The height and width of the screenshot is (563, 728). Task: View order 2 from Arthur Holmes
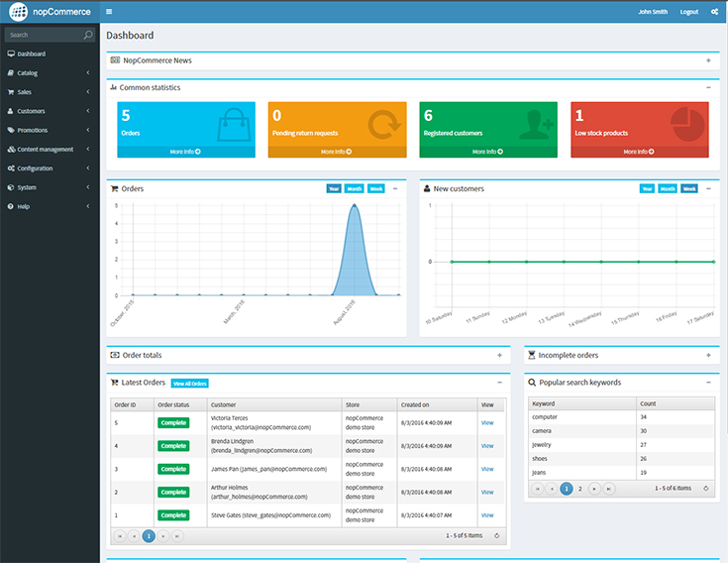(x=487, y=492)
